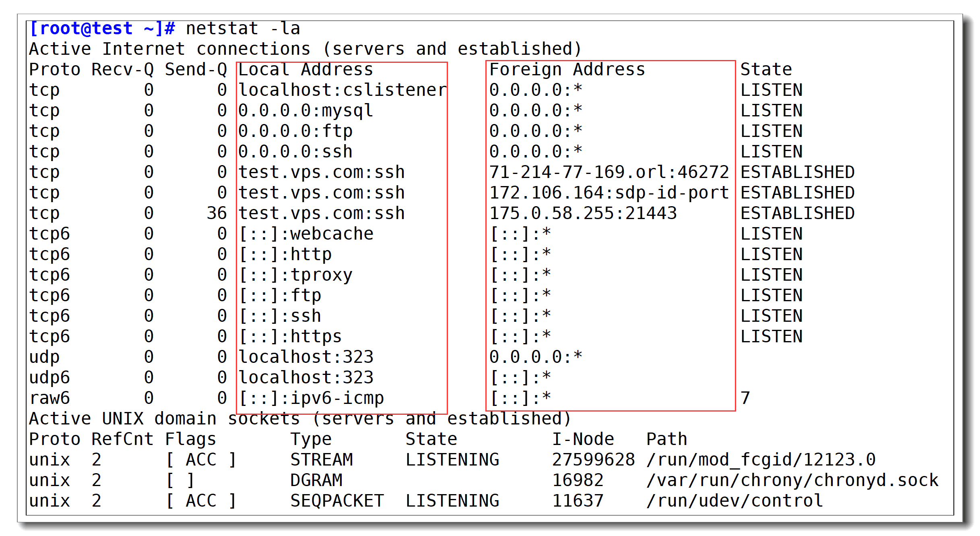
Task: Click the 'RefCnt' column header
Action: (x=123, y=439)
